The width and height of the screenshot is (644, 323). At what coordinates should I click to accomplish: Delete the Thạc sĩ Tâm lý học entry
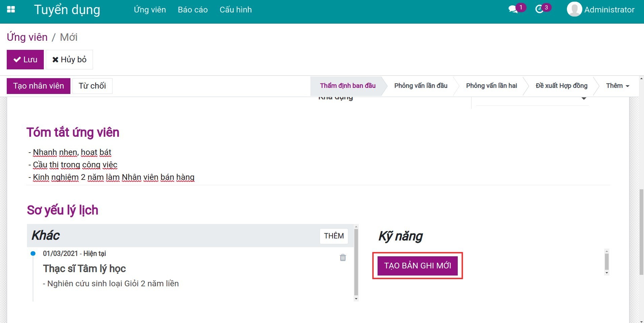(343, 258)
